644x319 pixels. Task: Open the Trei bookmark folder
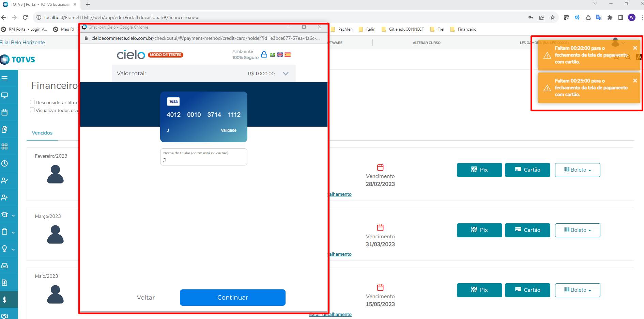[x=438, y=29]
